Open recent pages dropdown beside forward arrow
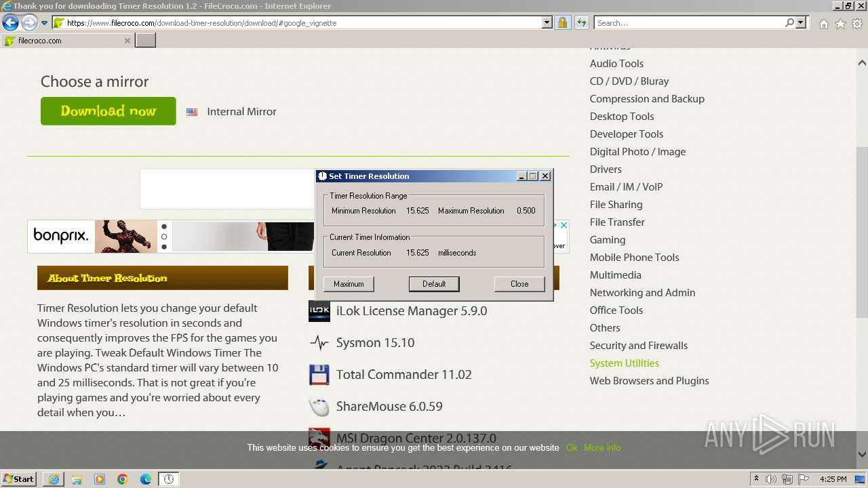 (x=44, y=23)
